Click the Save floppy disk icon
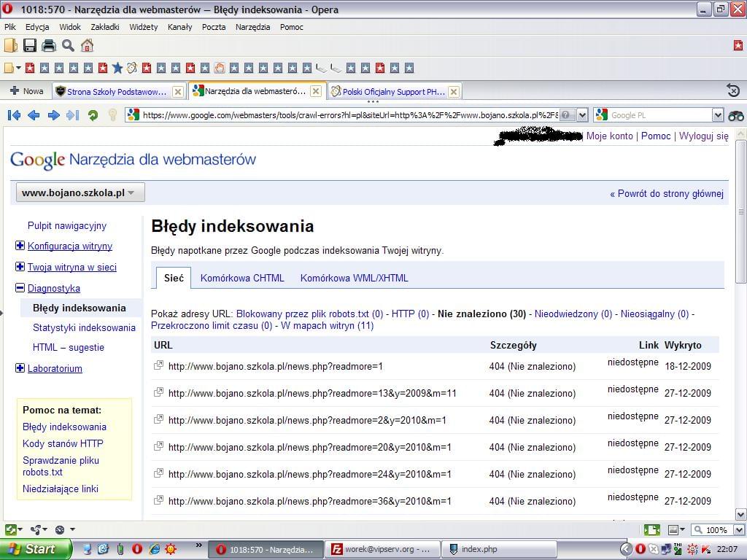 (x=30, y=46)
